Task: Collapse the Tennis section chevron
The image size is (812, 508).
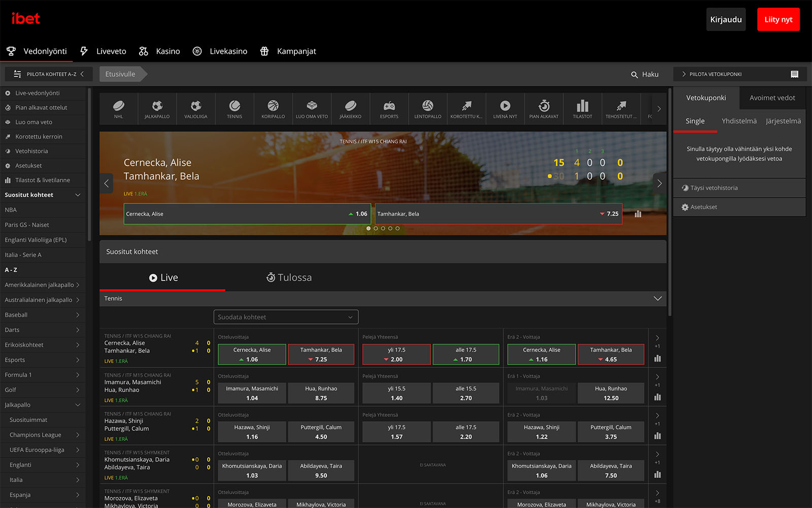Action: tap(657, 299)
